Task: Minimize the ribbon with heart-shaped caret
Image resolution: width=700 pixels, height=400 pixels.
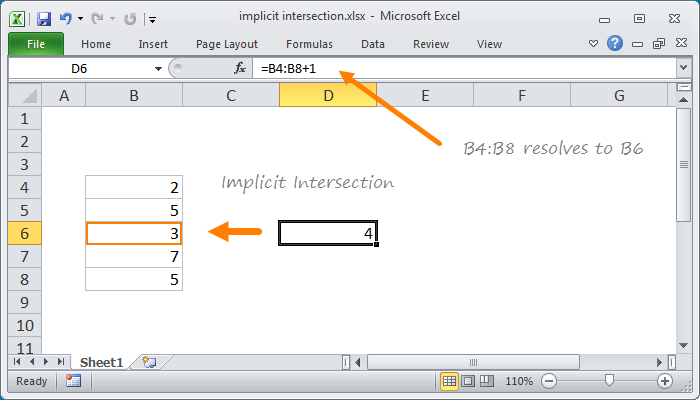Action: click(593, 44)
